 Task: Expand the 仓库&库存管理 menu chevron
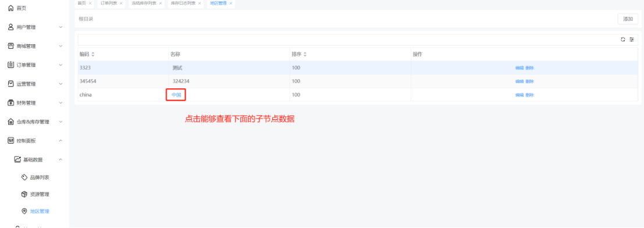(61, 122)
